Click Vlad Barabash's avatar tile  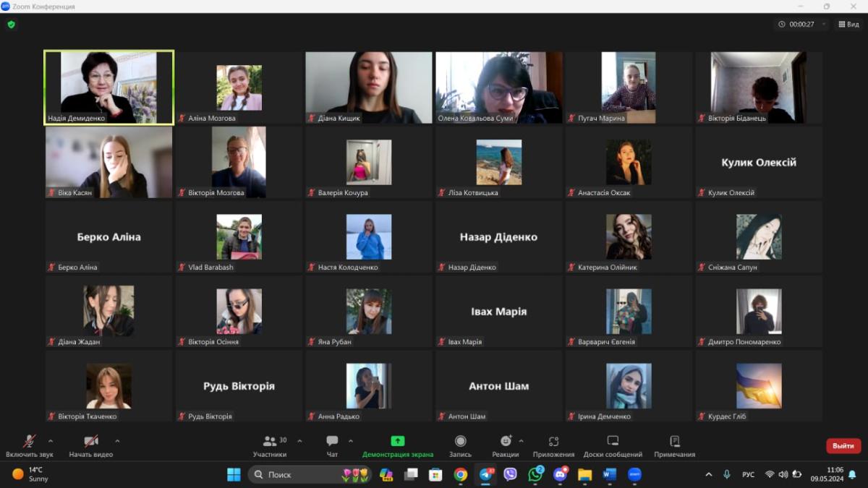click(239, 237)
